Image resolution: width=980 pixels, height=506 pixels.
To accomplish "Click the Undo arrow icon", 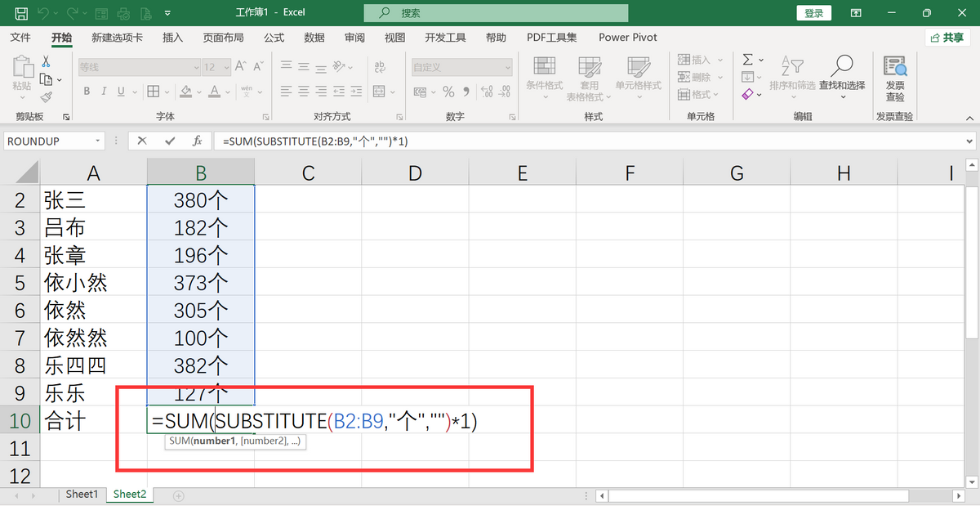I will click(44, 13).
